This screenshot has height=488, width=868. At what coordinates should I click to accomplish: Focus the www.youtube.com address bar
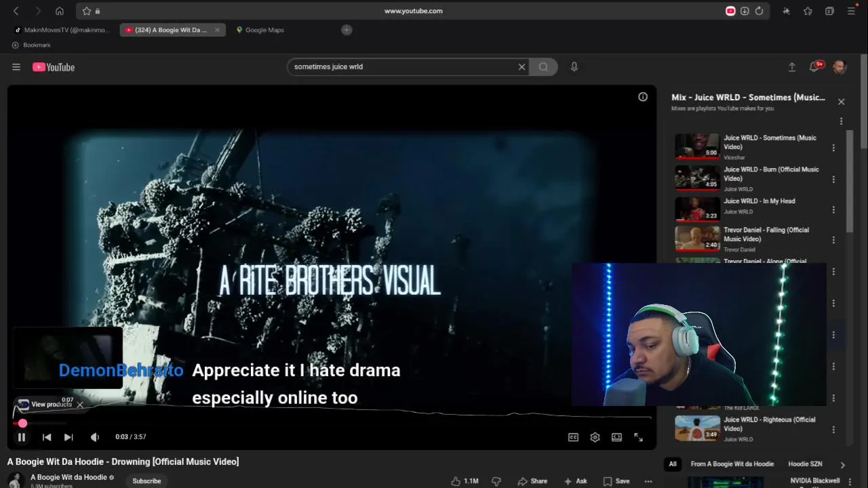pos(413,11)
